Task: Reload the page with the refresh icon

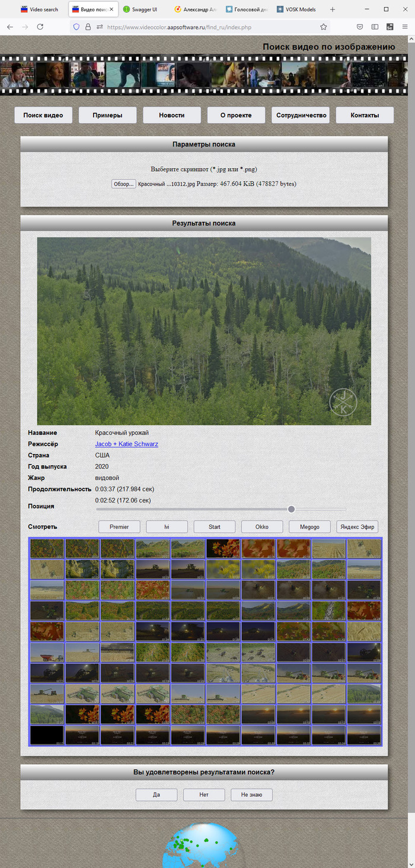Action: click(40, 27)
